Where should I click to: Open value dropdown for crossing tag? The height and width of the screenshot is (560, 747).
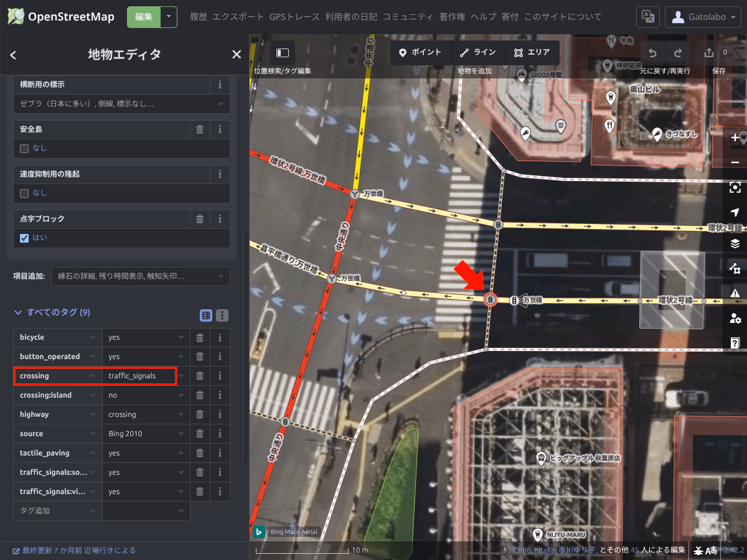181,376
